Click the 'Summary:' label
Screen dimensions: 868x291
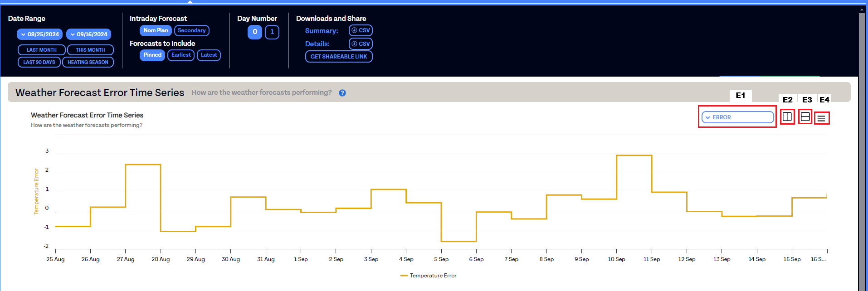point(322,31)
